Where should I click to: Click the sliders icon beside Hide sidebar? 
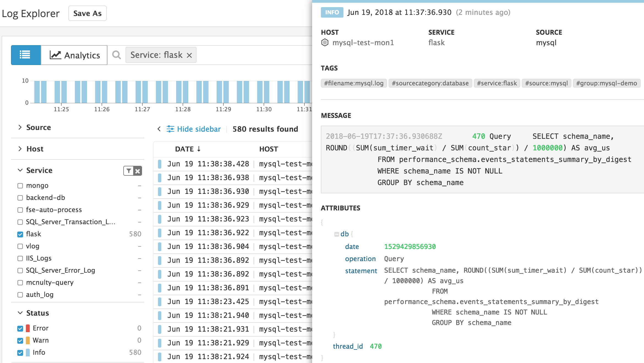(x=171, y=129)
